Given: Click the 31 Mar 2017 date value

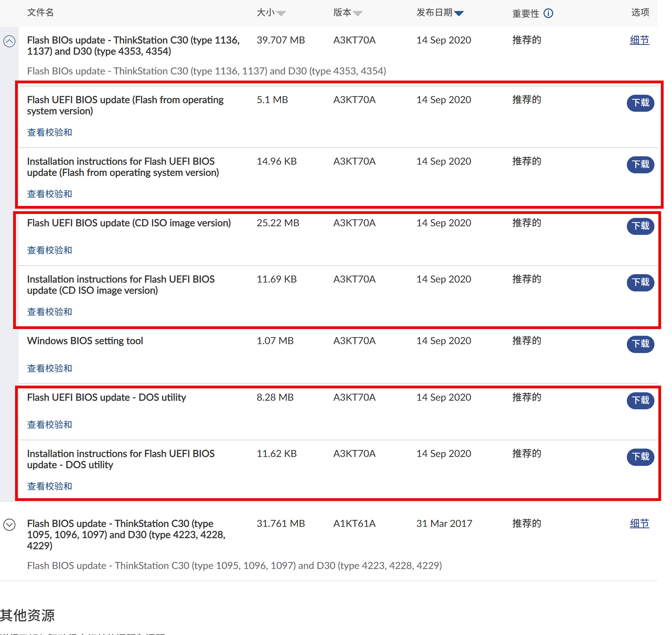Looking at the screenshot, I should click(444, 523).
